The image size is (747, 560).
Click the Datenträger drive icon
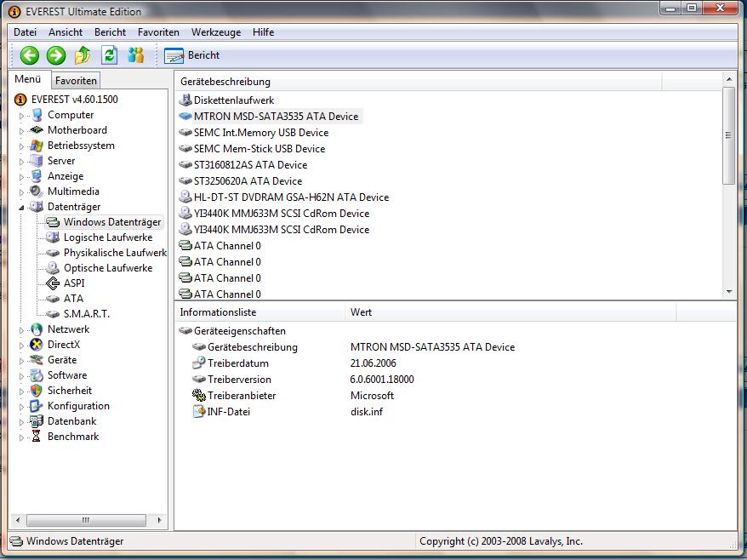37,206
